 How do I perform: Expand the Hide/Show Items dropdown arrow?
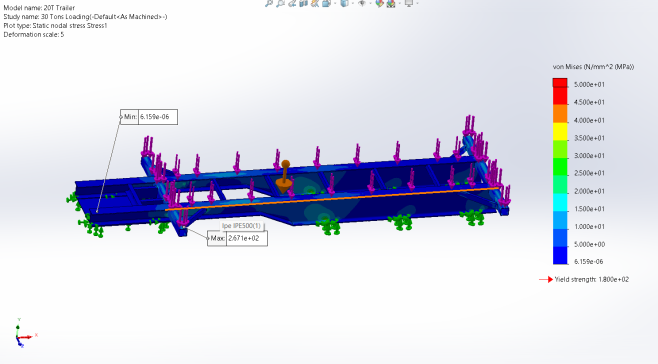click(x=371, y=3)
